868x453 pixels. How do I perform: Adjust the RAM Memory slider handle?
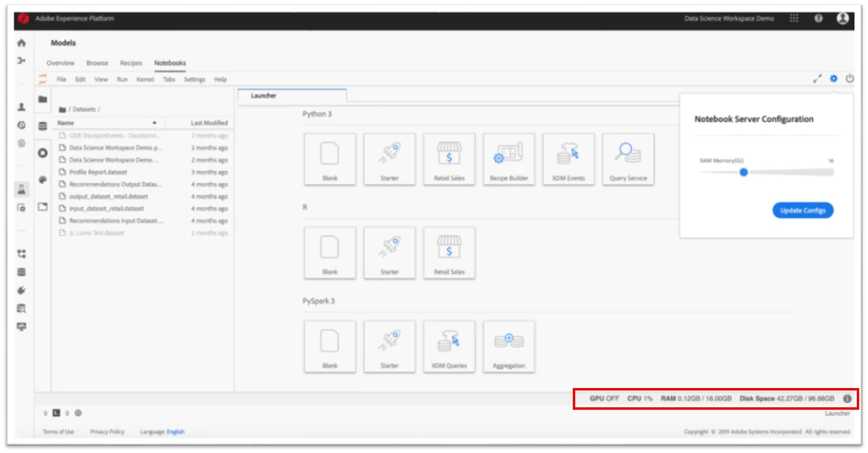click(744, 172)
